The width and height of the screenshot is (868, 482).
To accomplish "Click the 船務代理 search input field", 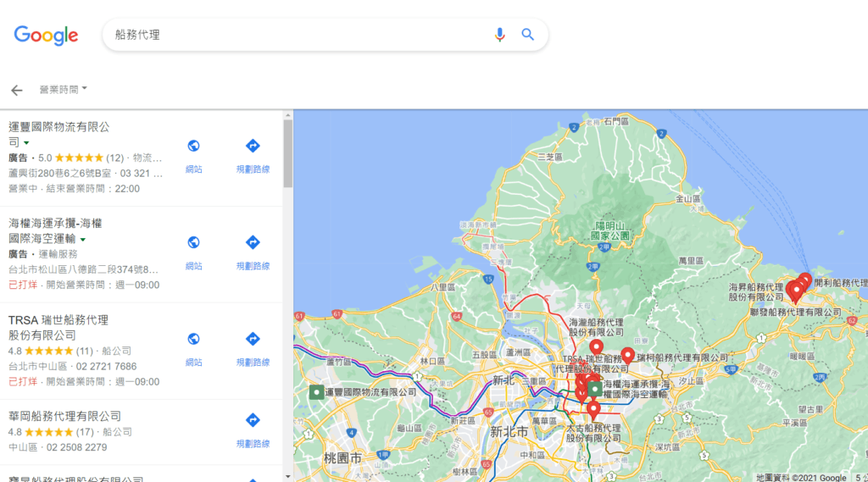I will [x=299, y=35].
